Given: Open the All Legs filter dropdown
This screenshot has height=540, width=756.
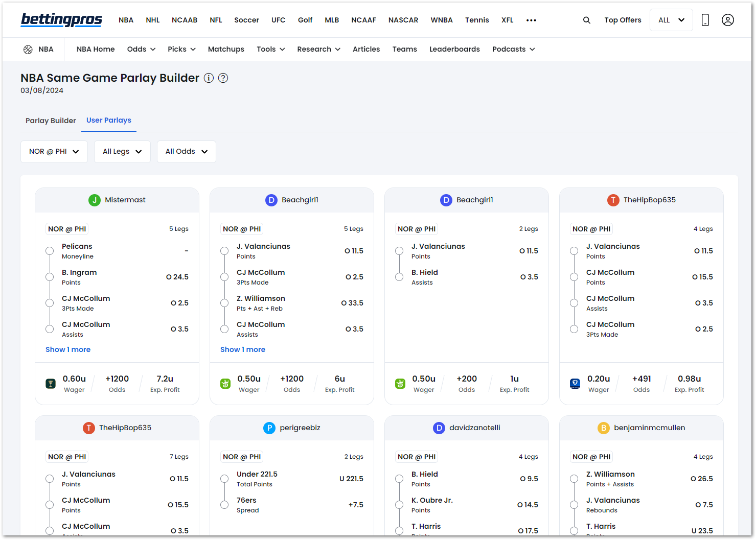Looking at the screenshot, I should 122,152.
